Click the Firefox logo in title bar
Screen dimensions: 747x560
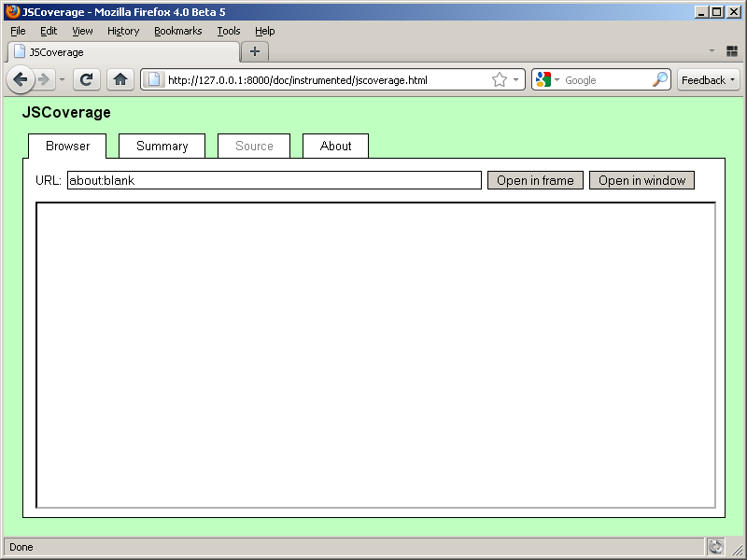click(x=12, y=11)
